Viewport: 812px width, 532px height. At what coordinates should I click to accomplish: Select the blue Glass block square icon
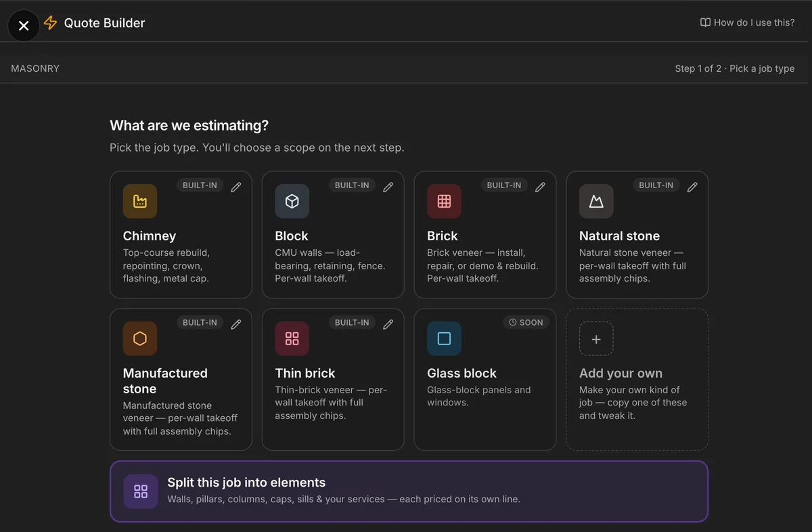445,338
